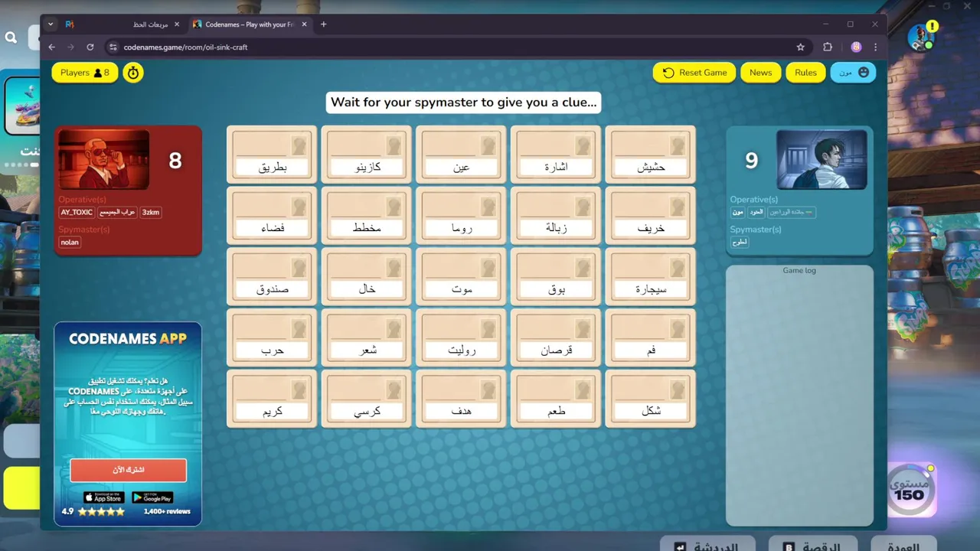Screen dimensions: 980x551
Task: Select the كازينو card
Action: click(x=367, y=154)
